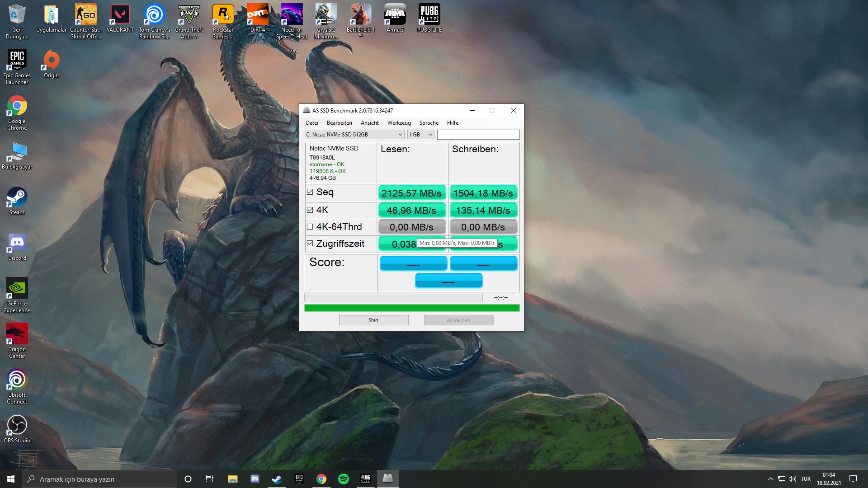Click the Seq read result 2125,57 MB/s
The image size is (868, 488).
tap(412, 193)
